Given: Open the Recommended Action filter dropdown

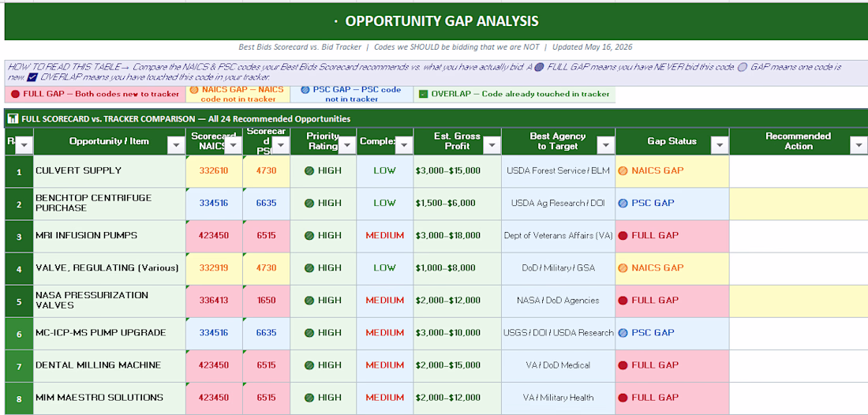Looking at the screenshot, I should (859, 145).
